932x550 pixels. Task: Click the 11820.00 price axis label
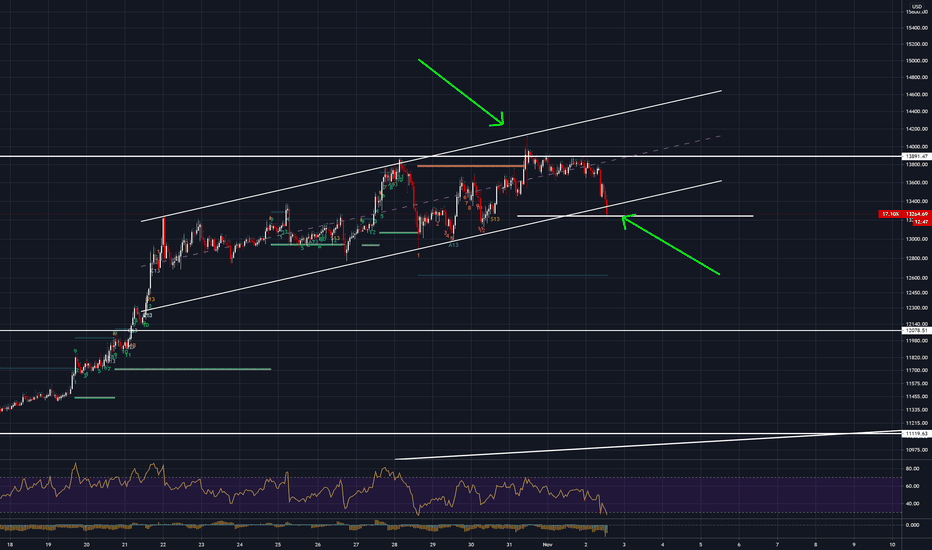tap(917, 357)
